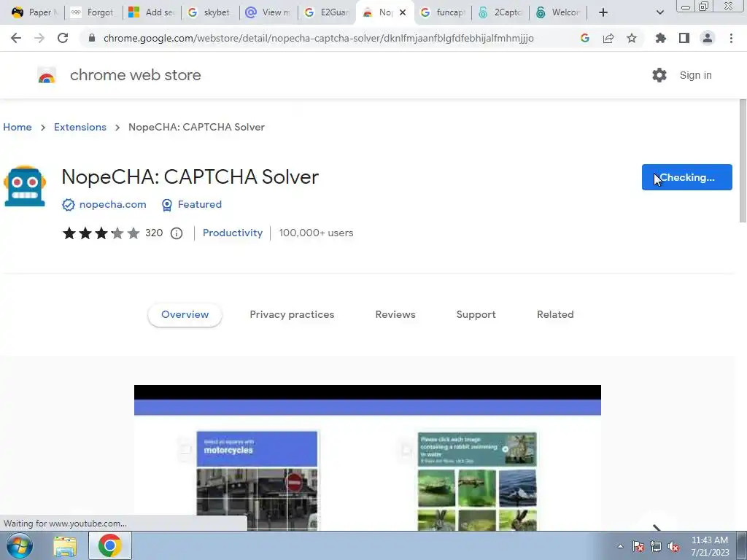Open the Chrome profile avatar icon

(708, 38)
